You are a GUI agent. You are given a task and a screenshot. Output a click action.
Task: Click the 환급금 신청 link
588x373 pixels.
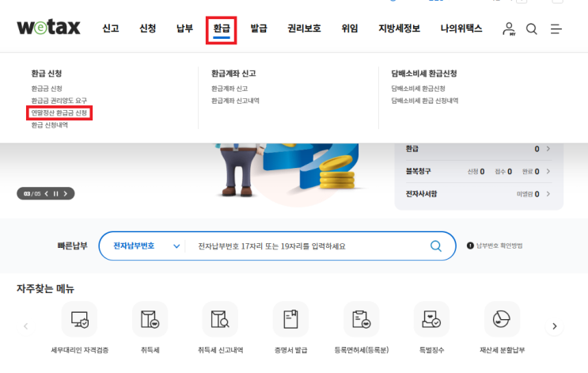click(x=47, y=89)
